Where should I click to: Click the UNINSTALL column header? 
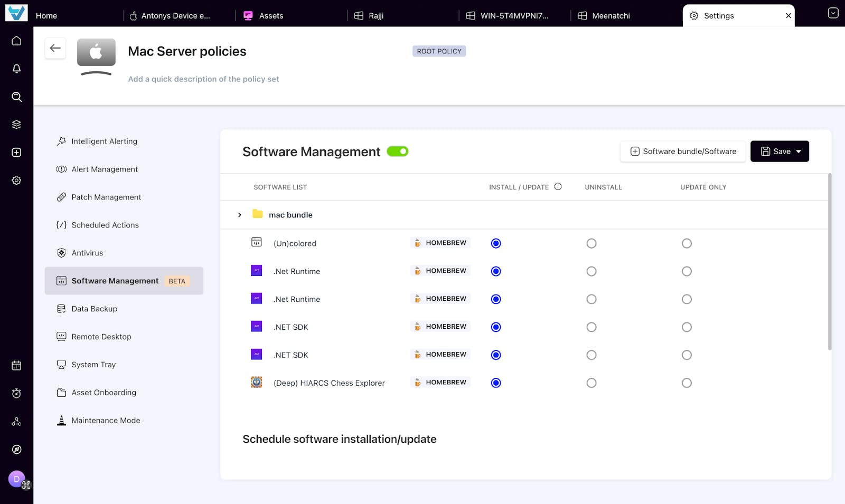click(x=603, y=187)
